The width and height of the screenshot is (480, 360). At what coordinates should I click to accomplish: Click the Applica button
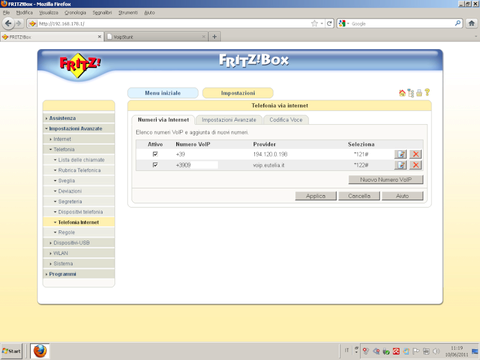pyautogui.click(x=316, y=196)
